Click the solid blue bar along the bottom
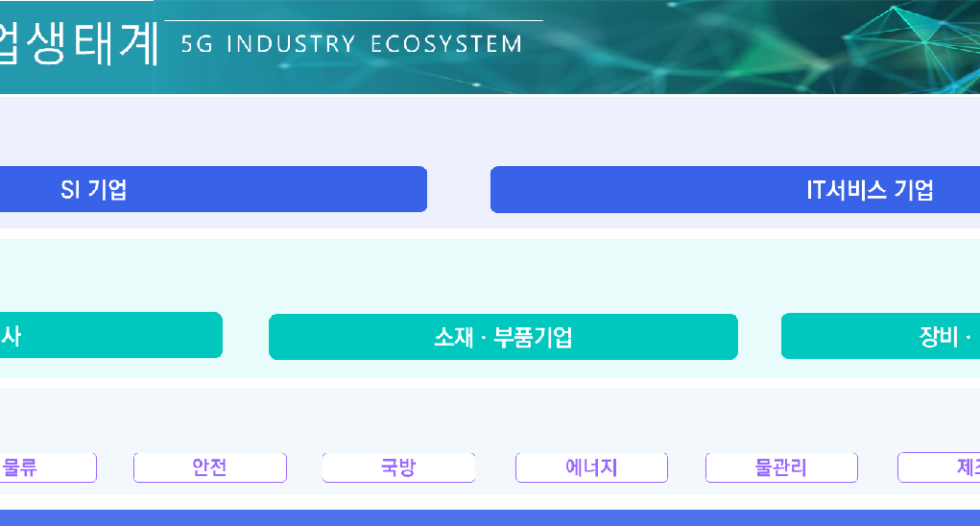Screen dimensions: 980x526 click(490, 518)
